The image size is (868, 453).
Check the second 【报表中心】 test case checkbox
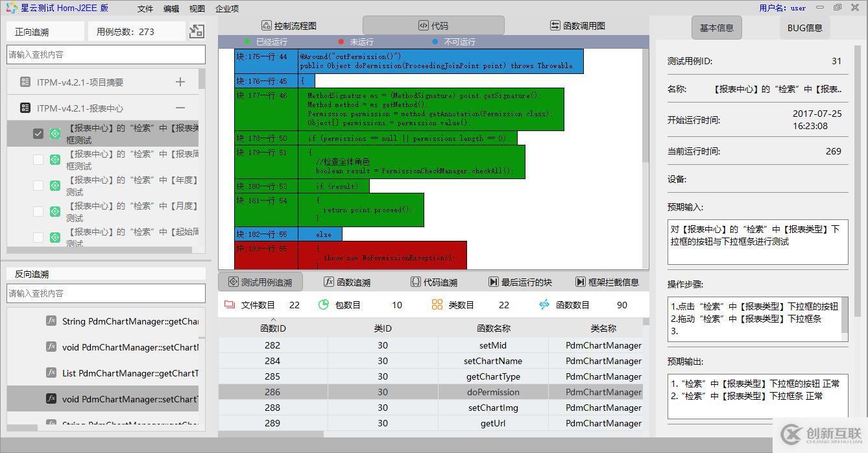(38, 159)
